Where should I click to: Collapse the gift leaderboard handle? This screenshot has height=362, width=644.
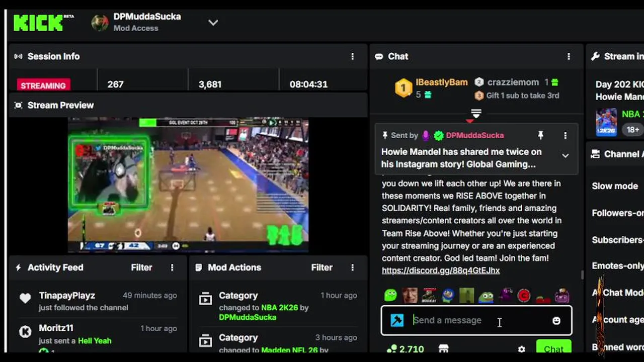click(x=476, y=114)
